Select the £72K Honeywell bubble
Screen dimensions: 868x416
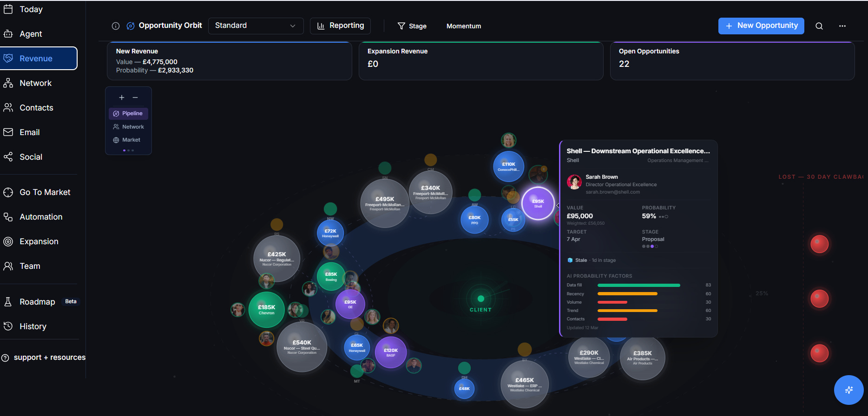pyautogui.click(x=330, y=233)
